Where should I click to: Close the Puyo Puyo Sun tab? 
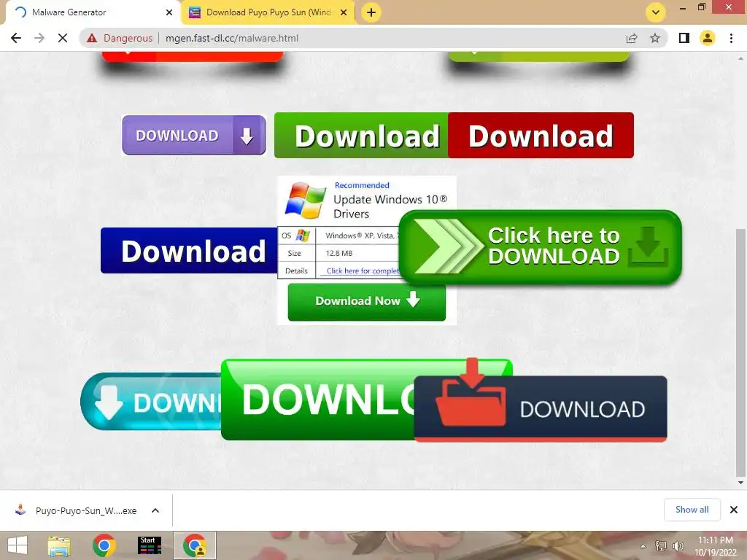(344, 12)
